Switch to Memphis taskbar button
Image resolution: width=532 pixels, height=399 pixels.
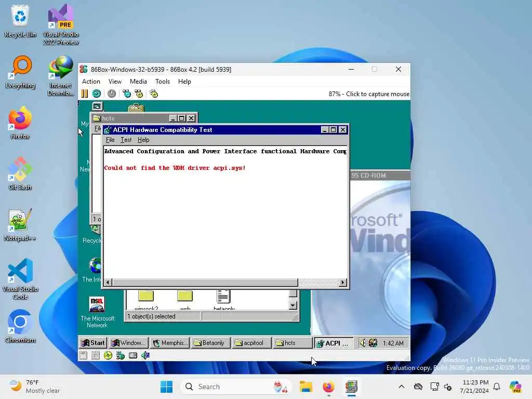coord(170,343)
